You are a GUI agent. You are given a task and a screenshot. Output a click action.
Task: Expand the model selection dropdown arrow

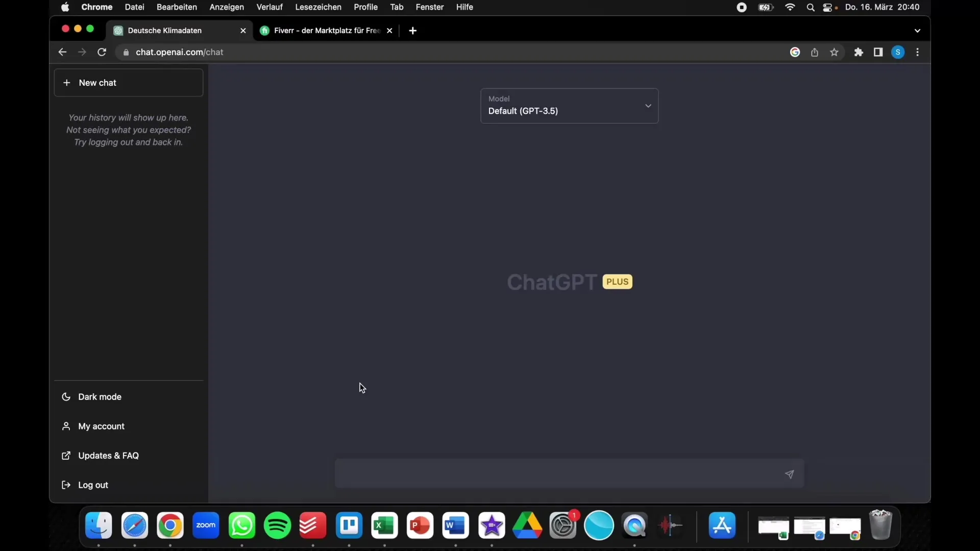coord(647,106)
